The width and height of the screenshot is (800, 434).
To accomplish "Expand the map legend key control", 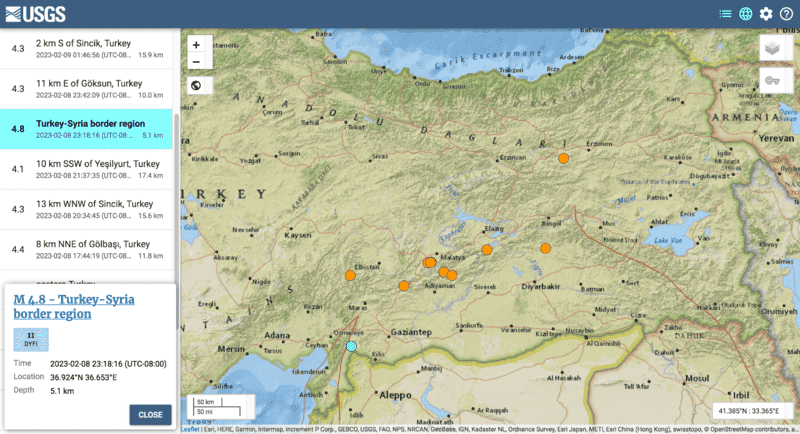I will [x=771, y=82].
